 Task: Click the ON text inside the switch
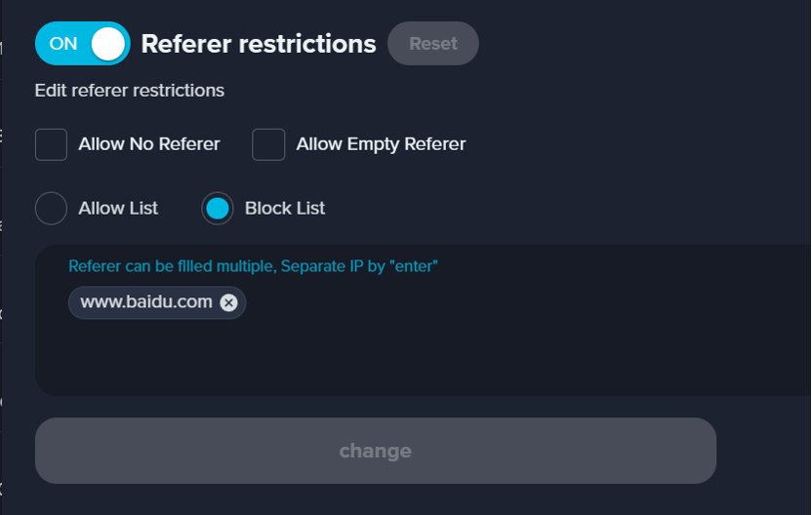63,44
